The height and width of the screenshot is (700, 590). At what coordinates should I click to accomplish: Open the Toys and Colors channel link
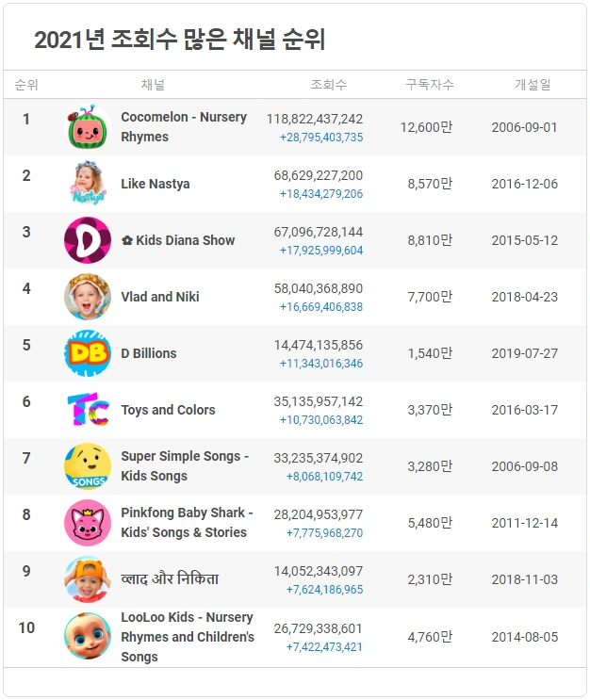[168, 410]
